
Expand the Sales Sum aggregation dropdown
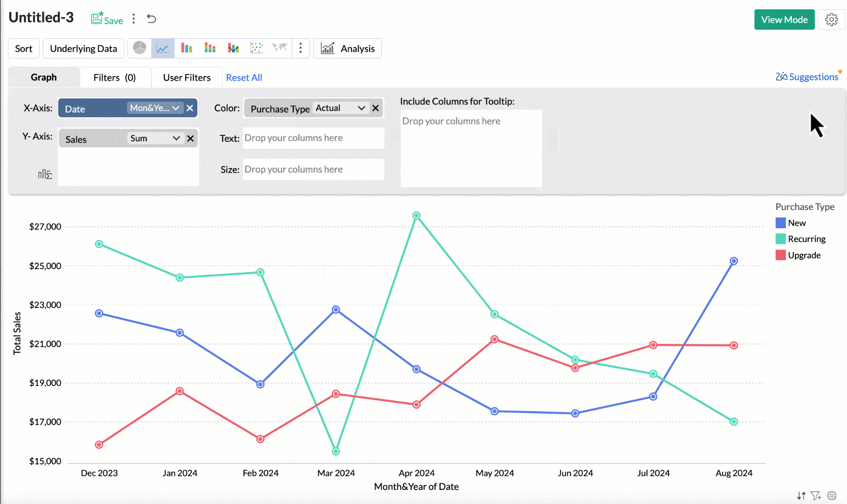coord(155,139)
